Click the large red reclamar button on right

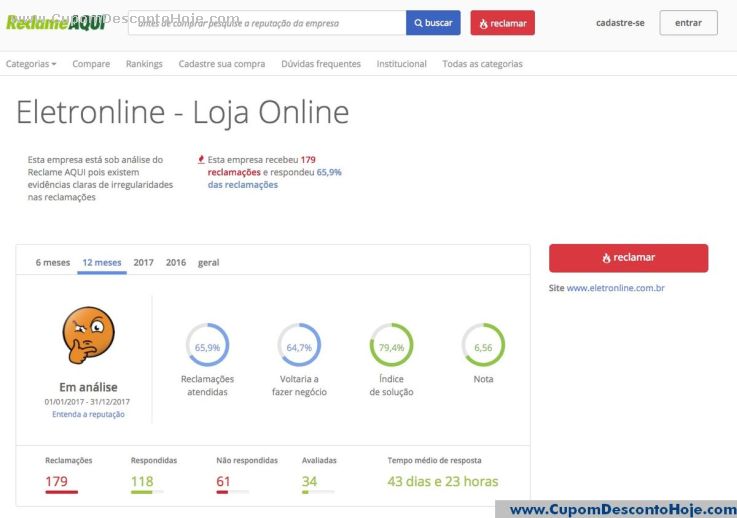tap(628, 258)
